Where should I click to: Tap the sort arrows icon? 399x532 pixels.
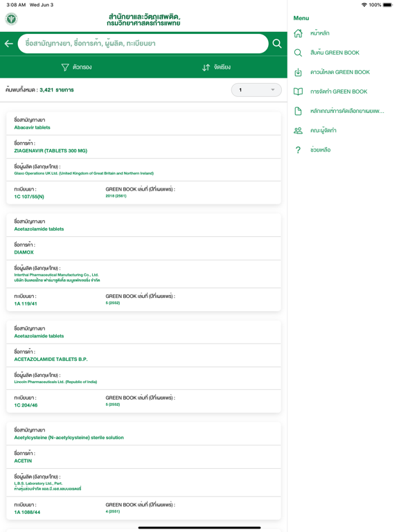click(x=206, y=67)
